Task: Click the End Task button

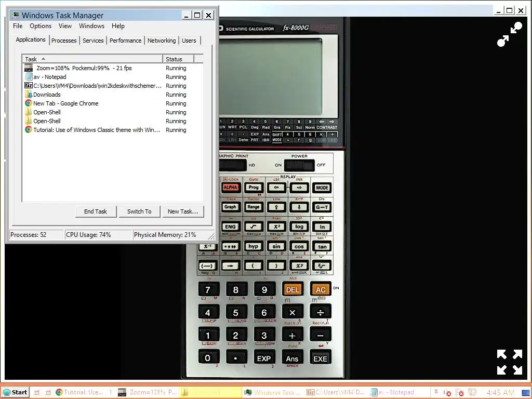Action: click(96, 211)
